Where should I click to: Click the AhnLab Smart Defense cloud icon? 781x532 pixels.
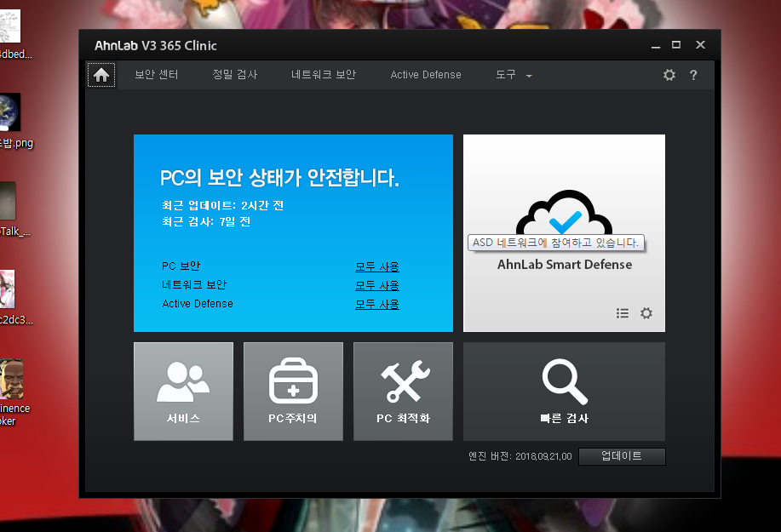pyautogui.click(x=564, y=213)
